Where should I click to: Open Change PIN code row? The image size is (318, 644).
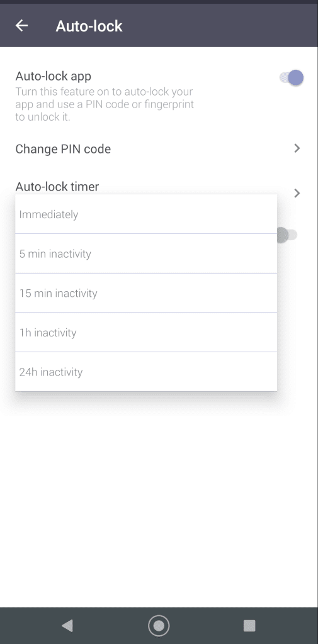(159, 148)
